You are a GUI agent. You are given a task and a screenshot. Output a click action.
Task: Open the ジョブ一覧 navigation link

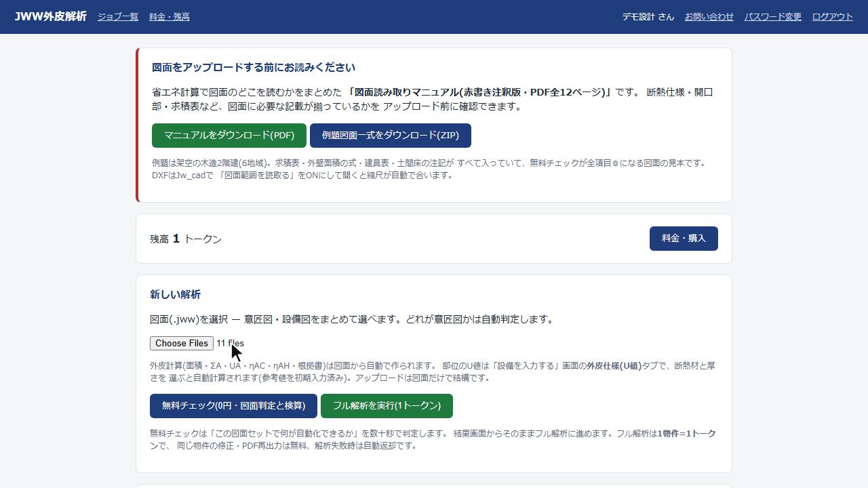tap(118, 17)
